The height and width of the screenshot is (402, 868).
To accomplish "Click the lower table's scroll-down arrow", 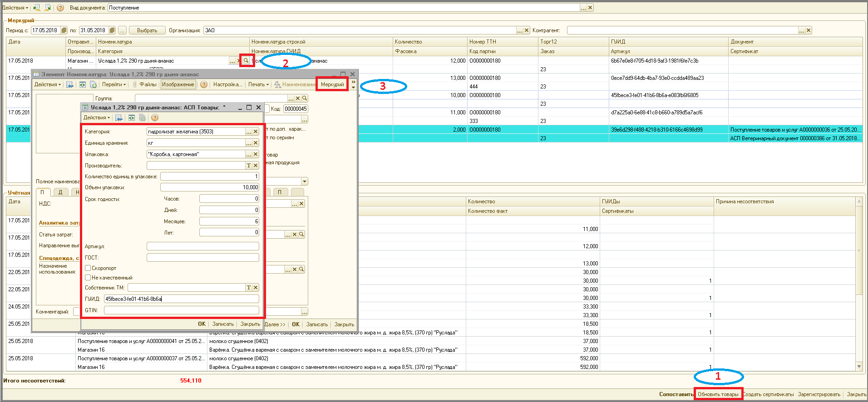I will [858, 367].
